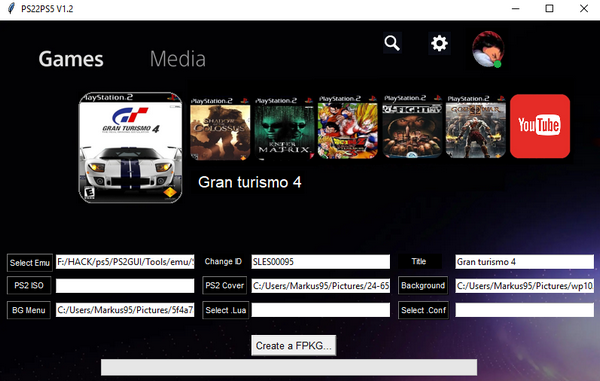Viewport: 600px width, 381px height.
Task: Open the YouTube app tile
Action: [540, 126]
